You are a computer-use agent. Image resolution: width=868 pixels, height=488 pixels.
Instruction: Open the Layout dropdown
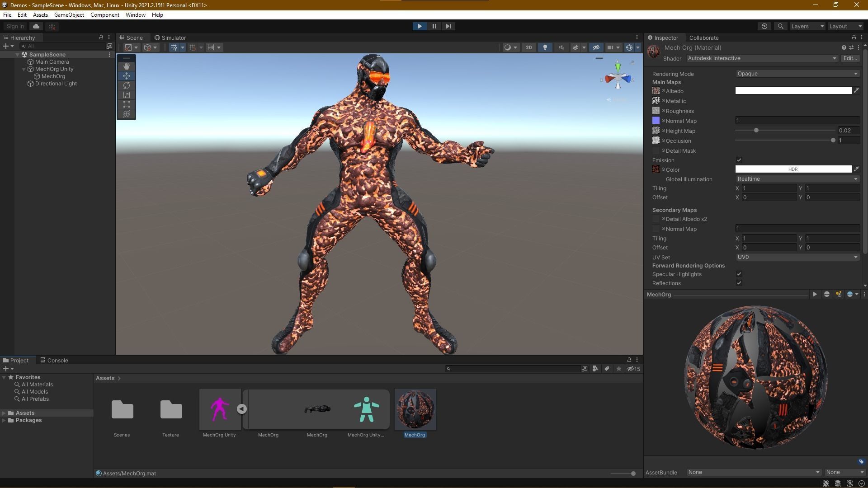(845, 26)
